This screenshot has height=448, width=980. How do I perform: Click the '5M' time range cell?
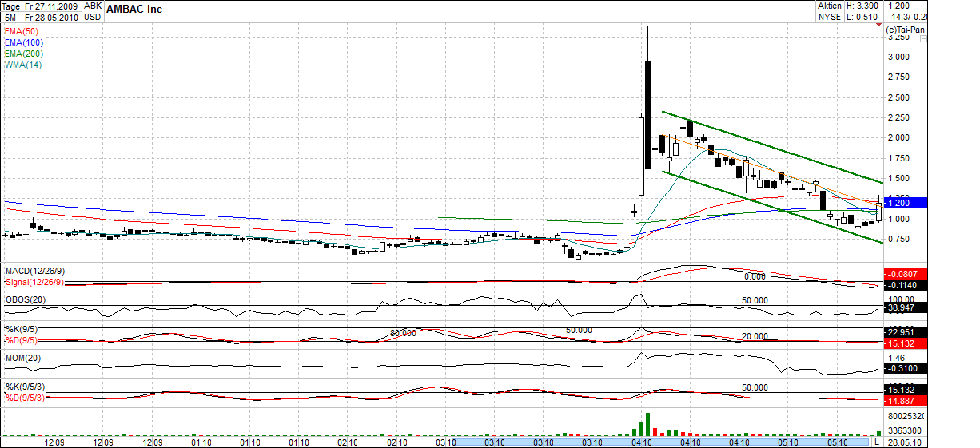pos(11,17)
